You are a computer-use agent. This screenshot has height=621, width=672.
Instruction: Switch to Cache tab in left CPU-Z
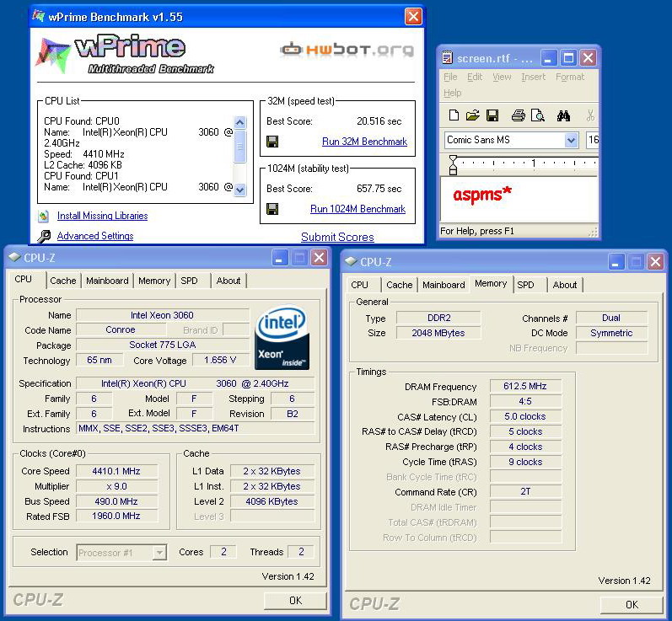click(x=63, y=281)
